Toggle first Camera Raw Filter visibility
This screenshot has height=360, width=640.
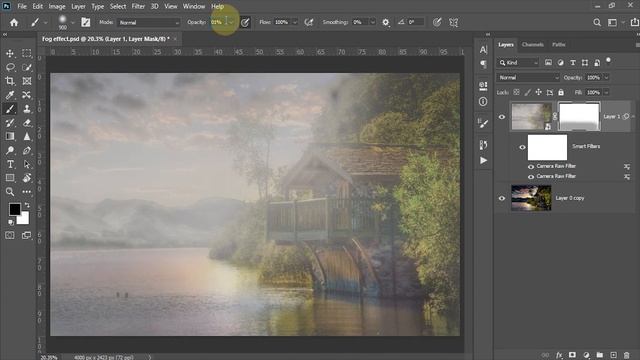click(531, 167)
